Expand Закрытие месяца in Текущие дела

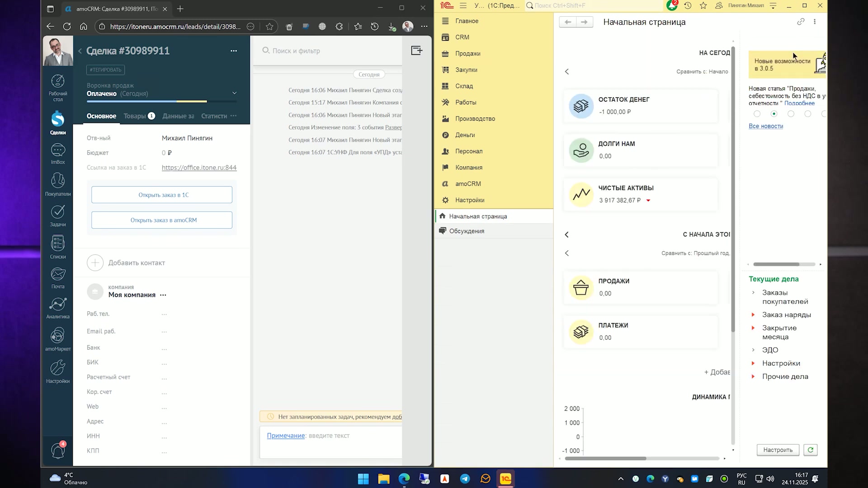click(x=753, y=328)
